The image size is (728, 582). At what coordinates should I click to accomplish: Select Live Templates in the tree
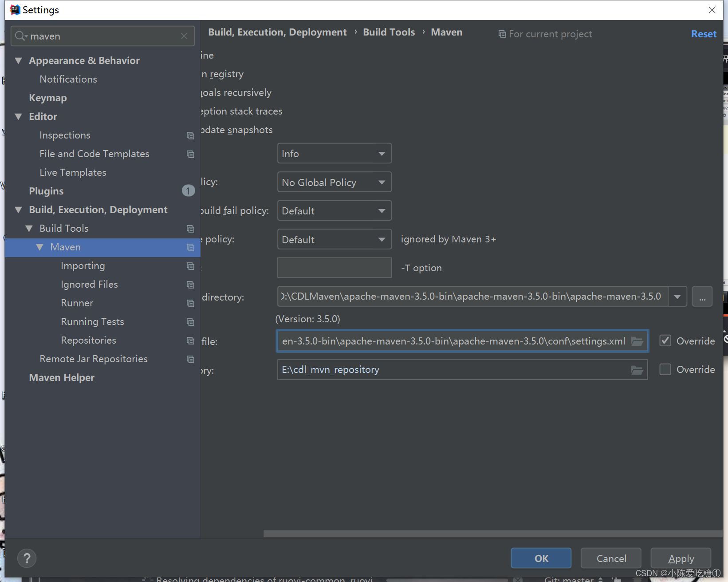point(73,172)
